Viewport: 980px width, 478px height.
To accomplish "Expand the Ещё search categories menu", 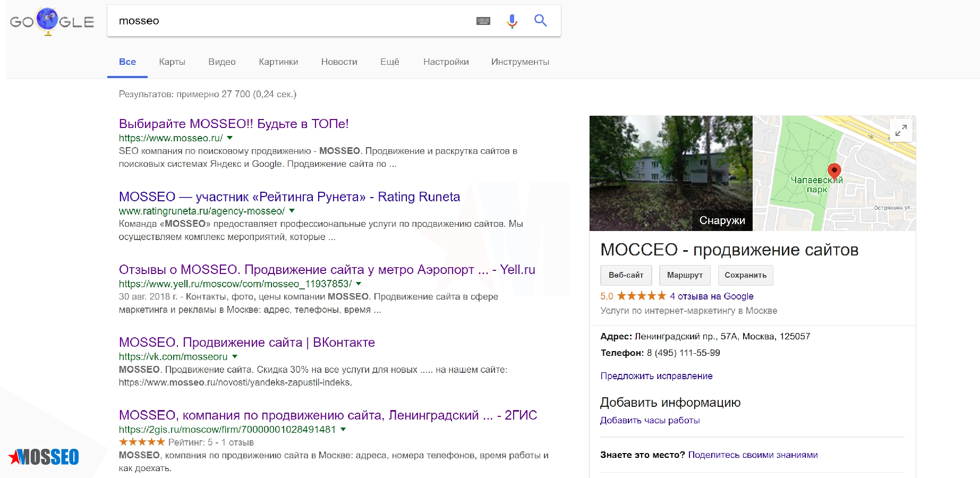I will click(389, 62).
